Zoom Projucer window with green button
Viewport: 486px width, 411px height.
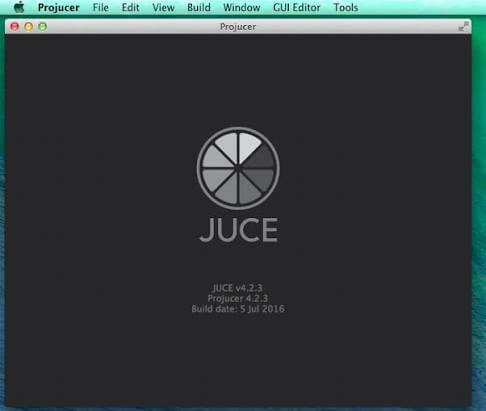coord(43,27)
